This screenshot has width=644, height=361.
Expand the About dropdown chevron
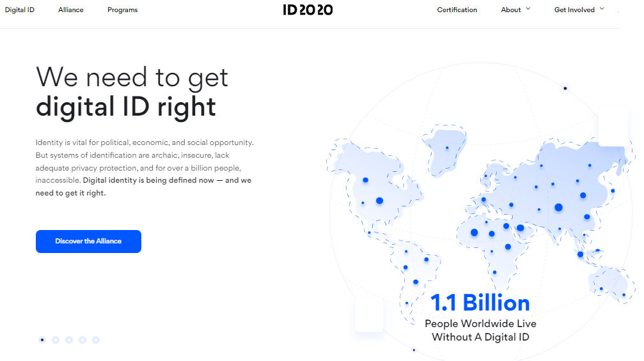tap(528, 10)
